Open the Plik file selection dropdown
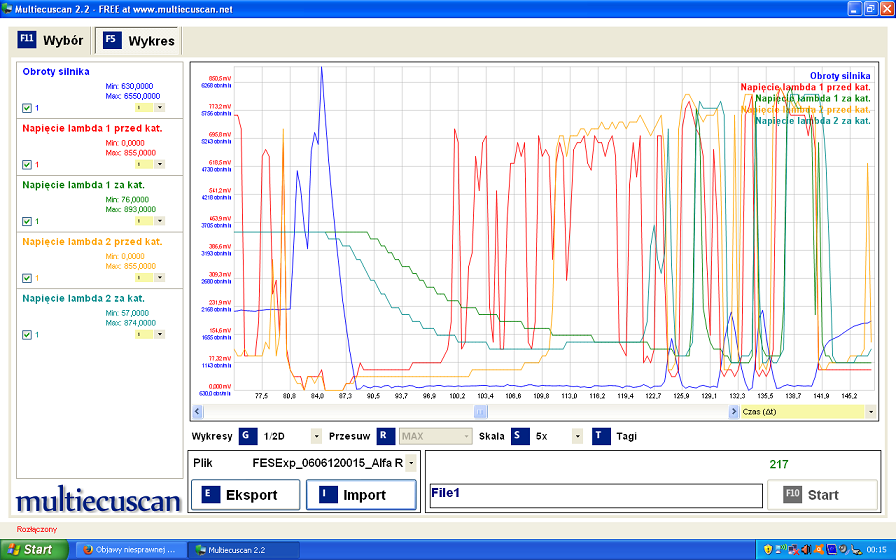 (410, 463)
